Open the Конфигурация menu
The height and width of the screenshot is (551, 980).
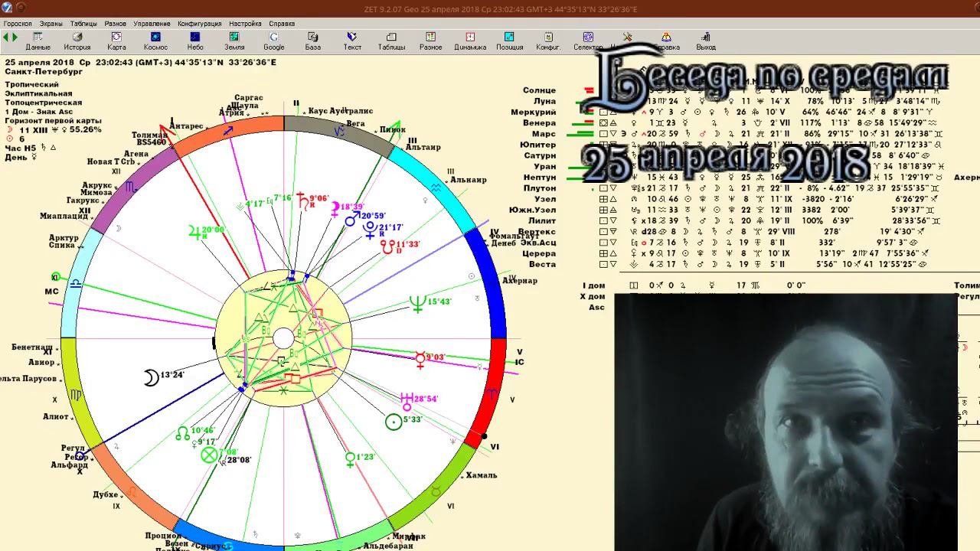coord(200,24)
